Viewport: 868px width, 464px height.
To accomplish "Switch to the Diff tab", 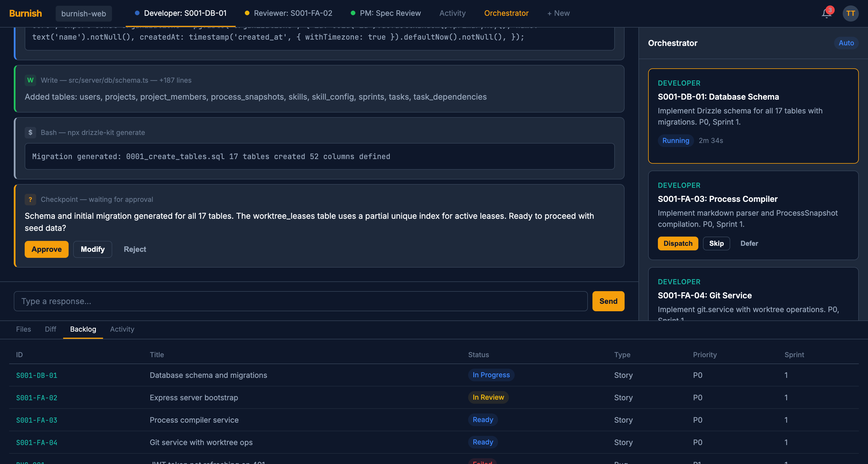I will pyautogui.click(x=50, y=329).
